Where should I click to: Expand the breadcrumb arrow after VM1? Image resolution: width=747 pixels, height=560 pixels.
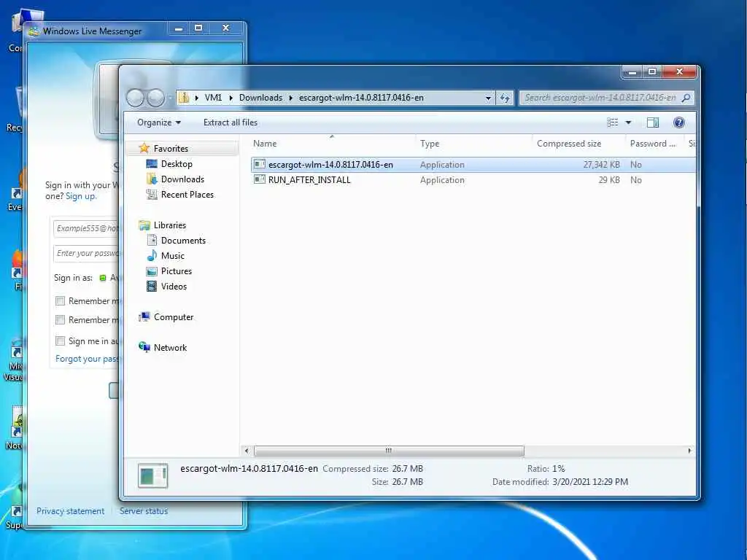pyautogui.click(x=231, y=98)
